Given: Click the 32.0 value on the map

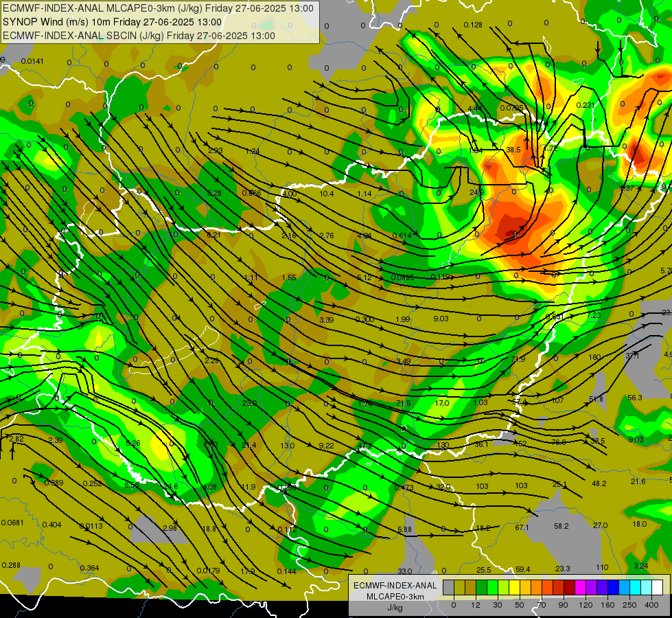Looking at the screenshot, I should click(x=443, y=488).
